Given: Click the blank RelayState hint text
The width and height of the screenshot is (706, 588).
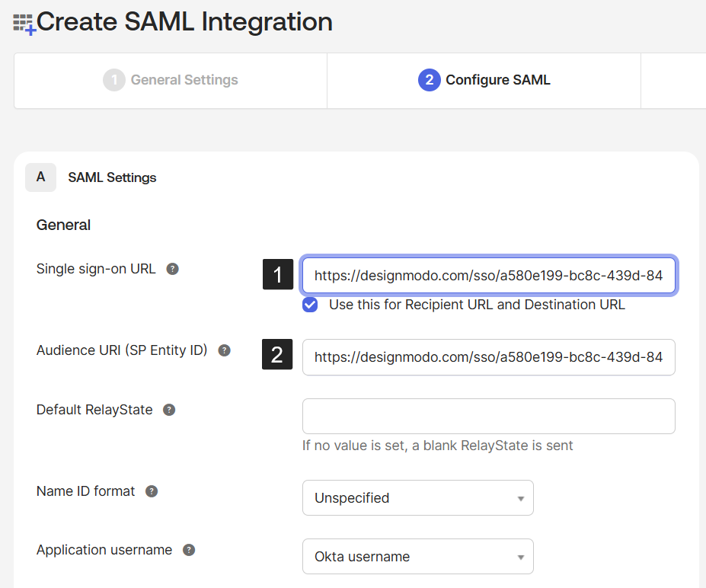Looking at the screenshot, I should click(x=437, y=446).
